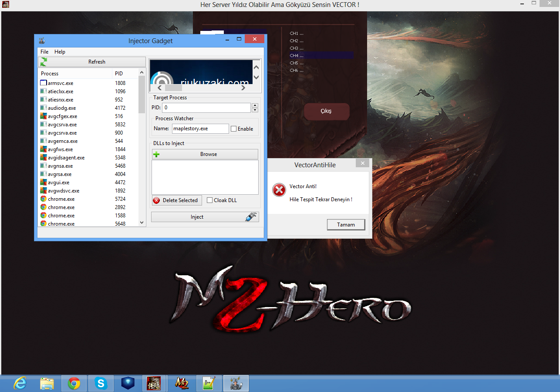The image size is (560, 392).
Task: Select chrome.exe row with PID 5648
Action: tap(88, 224)
